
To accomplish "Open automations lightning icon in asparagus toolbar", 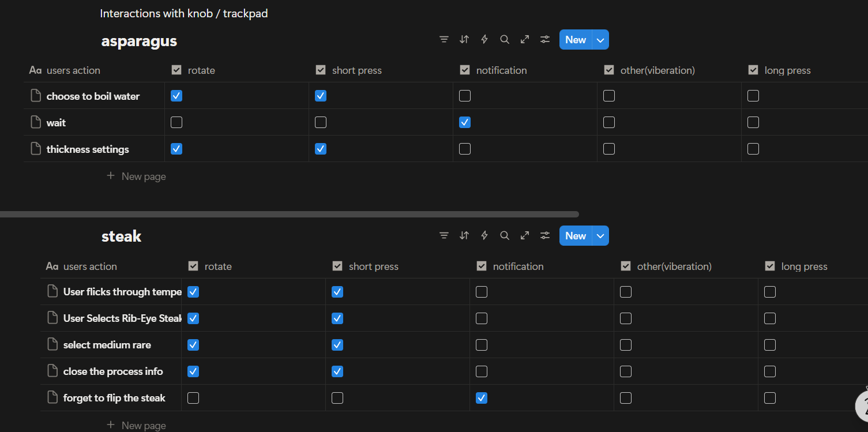I will (484, 40).
